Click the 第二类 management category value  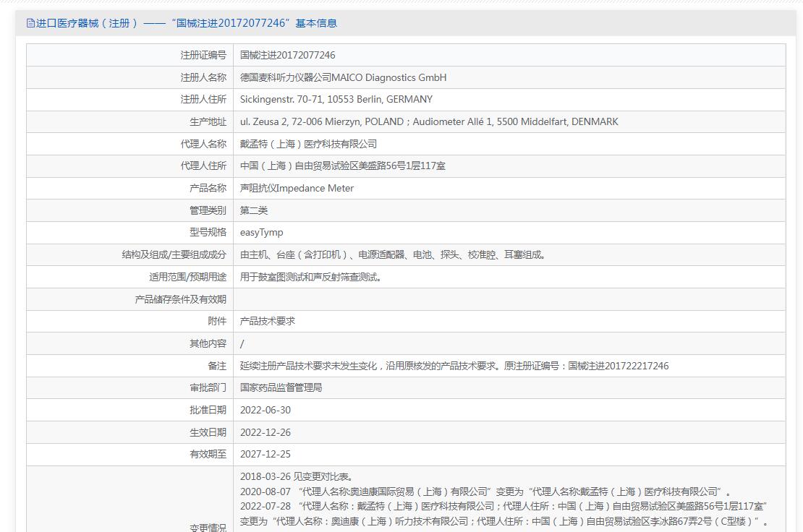(253, 210)
